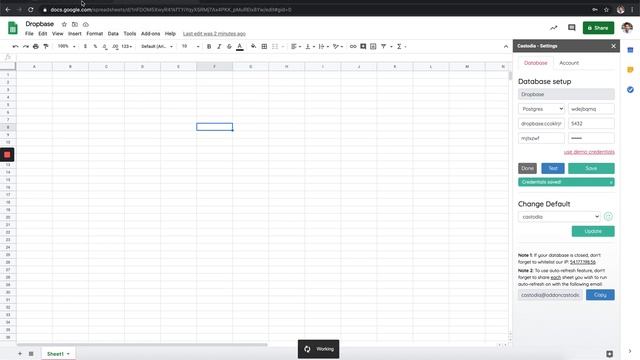Open the number format 123 dropdown

point(127,47)
